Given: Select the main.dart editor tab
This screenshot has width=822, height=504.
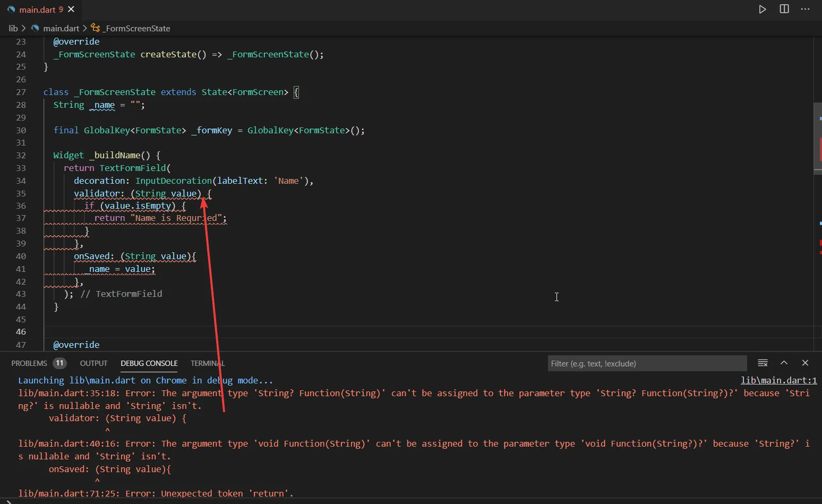Looking at the screenshot, I should [x=40, y=10].
